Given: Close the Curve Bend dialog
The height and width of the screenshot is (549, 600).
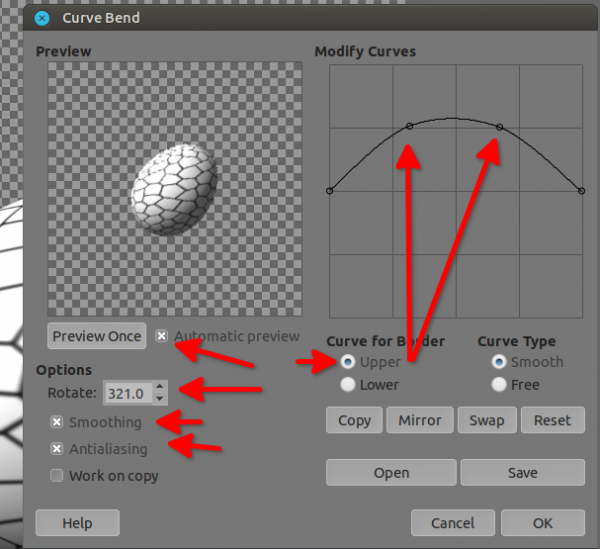Looking at the screenshot, I should pyautogui.click(x=42, y=18).
